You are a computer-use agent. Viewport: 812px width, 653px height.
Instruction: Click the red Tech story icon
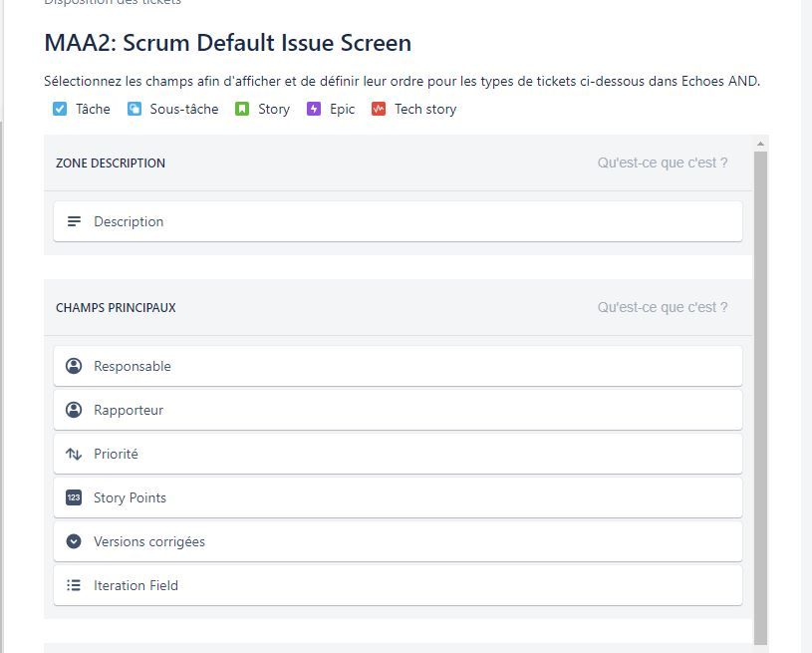pyautogui.click(x=379, y=109)
